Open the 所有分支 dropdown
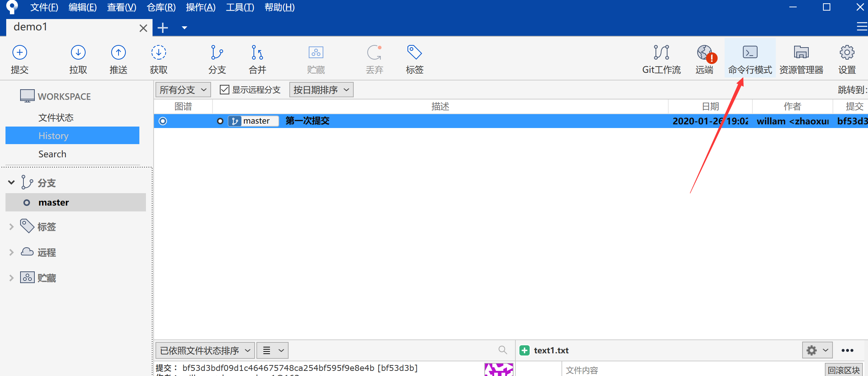Viewport: 868px width, 376px height. pyautogui.click(x=183, y=89)
